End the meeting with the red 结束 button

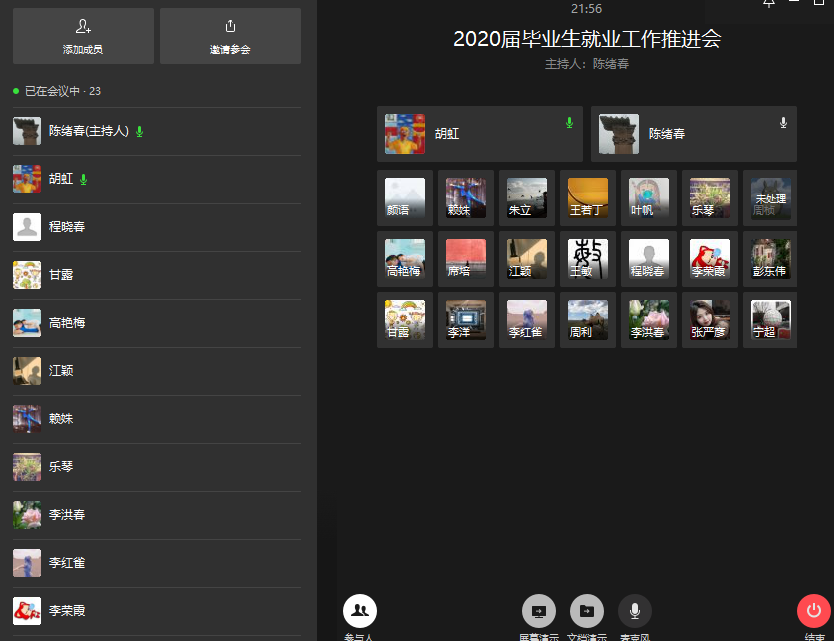click(x=813, y=611)
